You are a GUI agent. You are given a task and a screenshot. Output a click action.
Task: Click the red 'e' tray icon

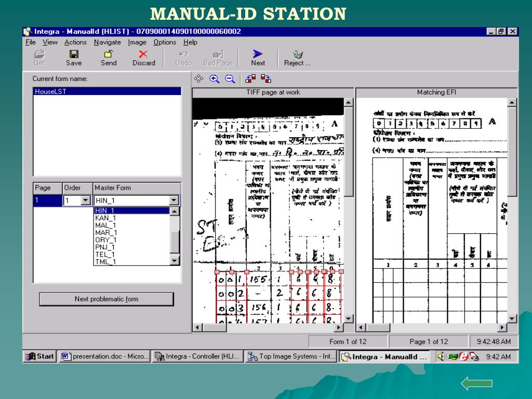pos(463,356)
